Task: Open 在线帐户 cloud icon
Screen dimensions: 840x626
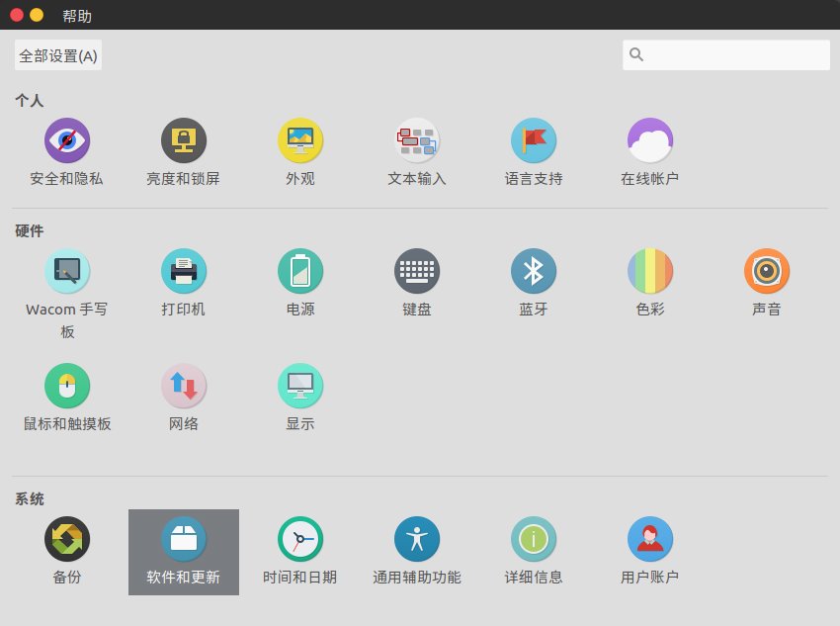Action: (650, 140)
